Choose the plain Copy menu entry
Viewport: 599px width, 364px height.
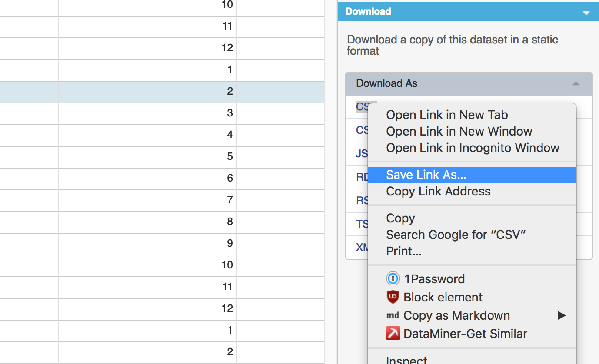400,218
